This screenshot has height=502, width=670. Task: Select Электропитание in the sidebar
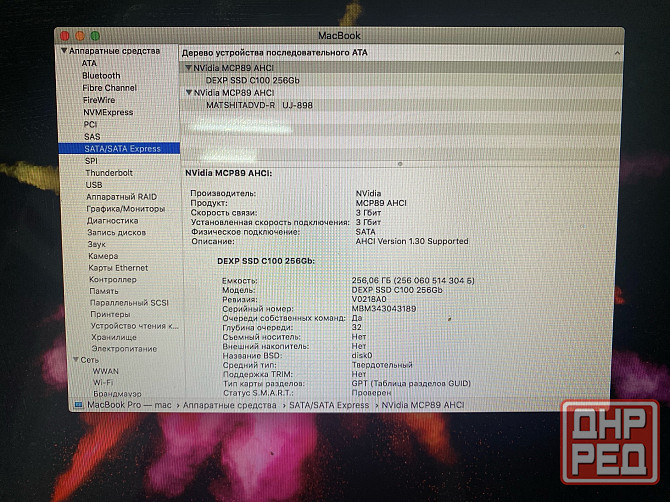coord(124,349)
